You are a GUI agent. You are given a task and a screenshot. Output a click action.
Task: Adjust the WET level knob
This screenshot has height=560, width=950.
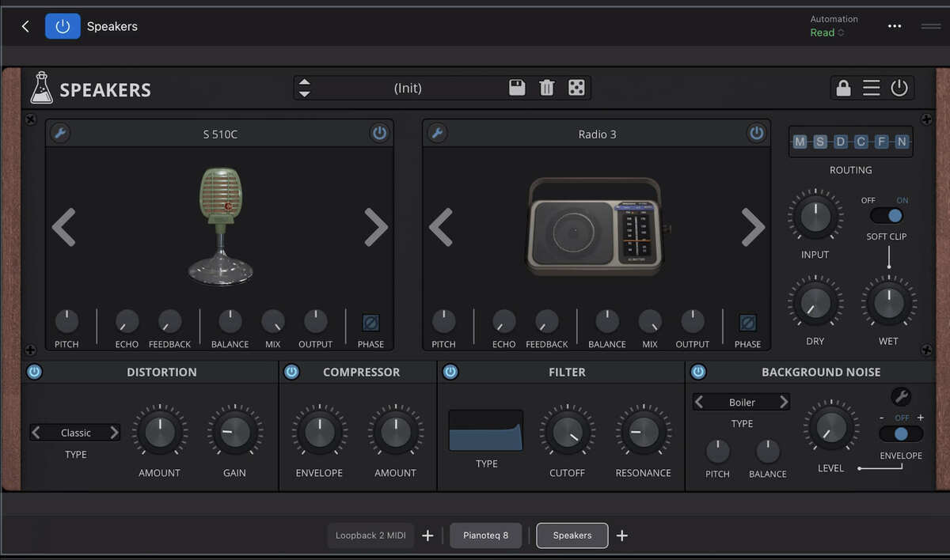(x=888, y=303)
